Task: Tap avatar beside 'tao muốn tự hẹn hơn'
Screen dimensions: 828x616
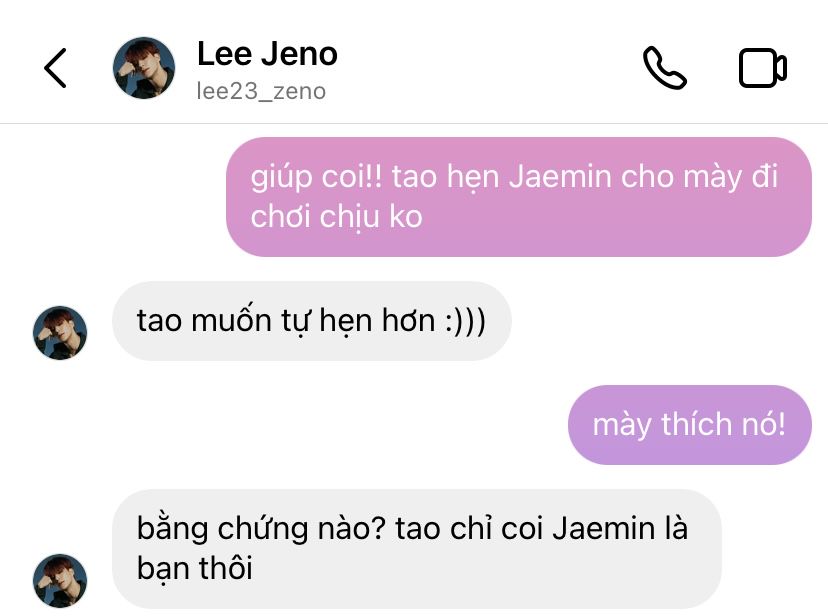Action: (60, 333)
